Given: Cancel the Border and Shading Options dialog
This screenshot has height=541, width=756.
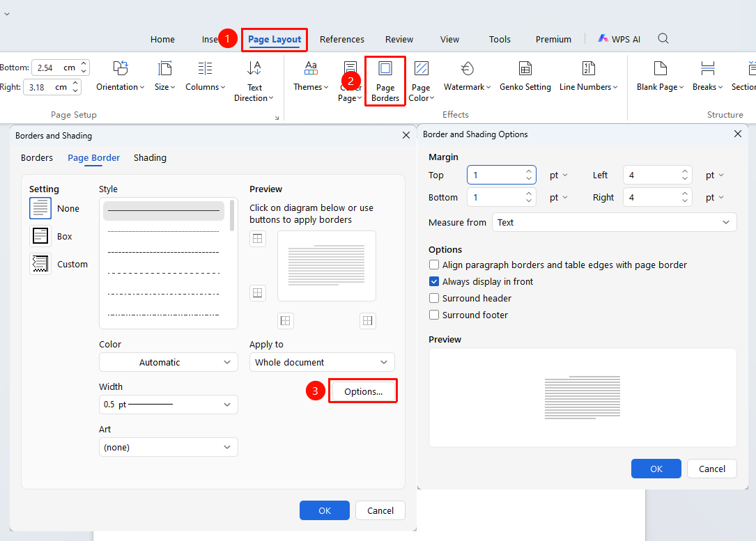Looking at the screenshot, I should 711,469.
